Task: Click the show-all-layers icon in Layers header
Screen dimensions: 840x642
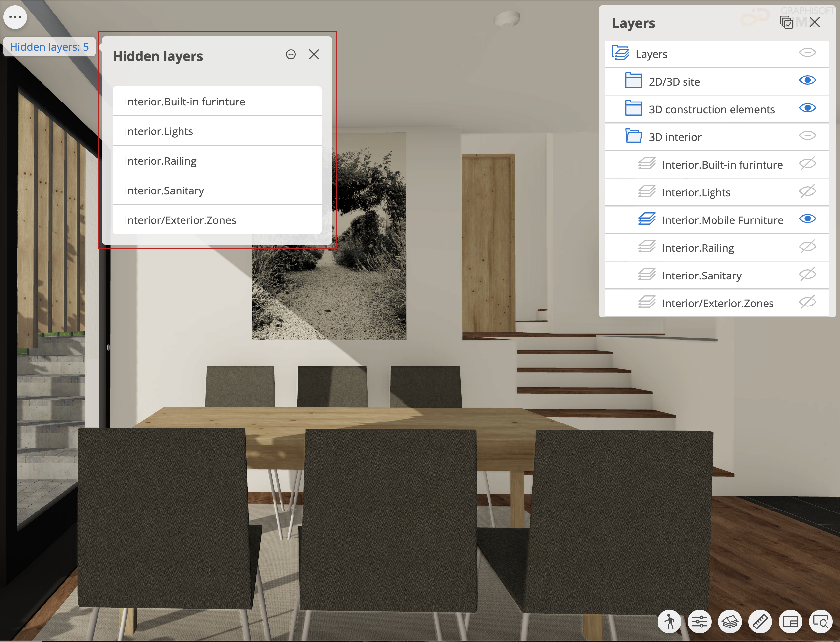Action: pos(786,22)
